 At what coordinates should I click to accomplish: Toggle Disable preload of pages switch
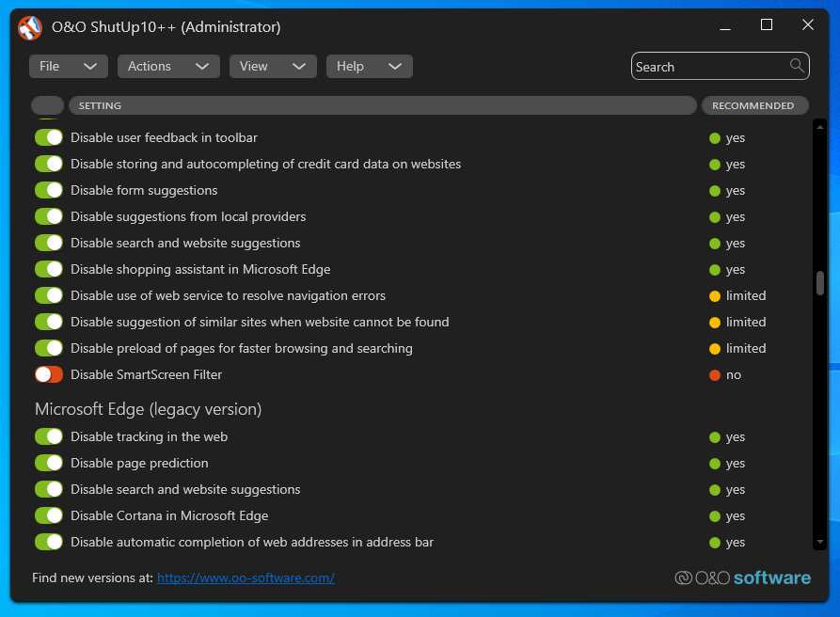[49, 348]
